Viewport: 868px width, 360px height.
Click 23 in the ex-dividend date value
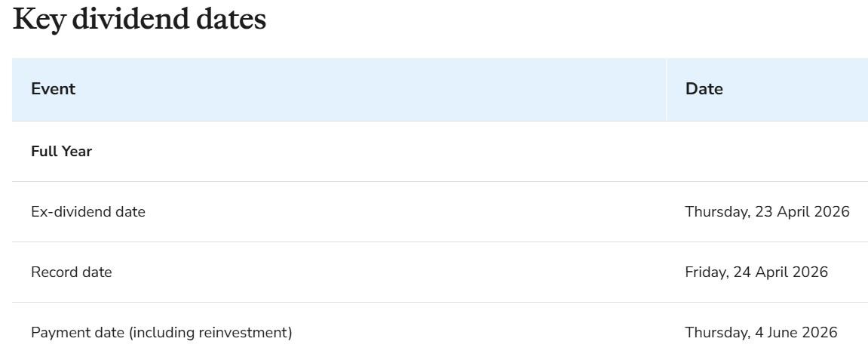763,212
